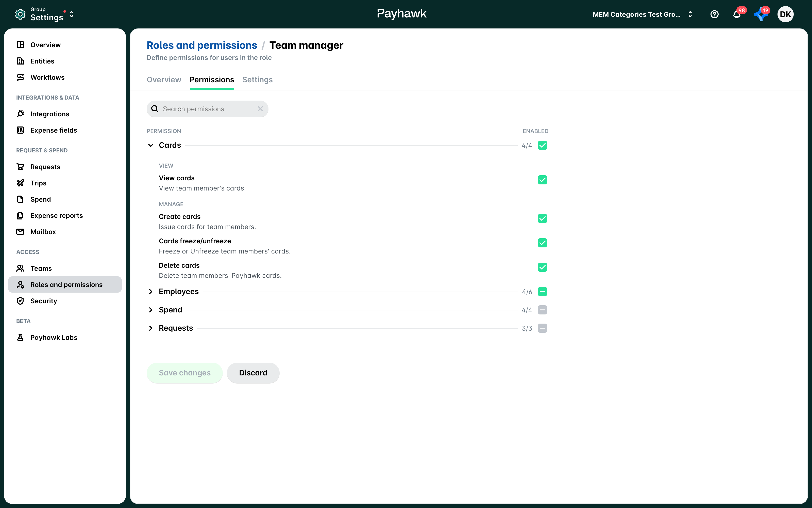This screenshot has height=508, width=812.
Task: Expand the Requests permissions section
Action: click(151, 328)
